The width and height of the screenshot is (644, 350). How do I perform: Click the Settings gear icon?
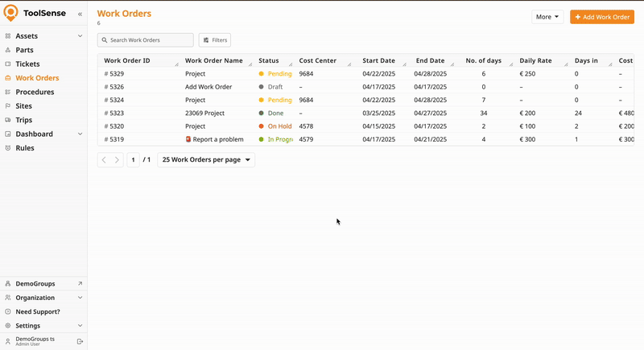click(8, 325)
